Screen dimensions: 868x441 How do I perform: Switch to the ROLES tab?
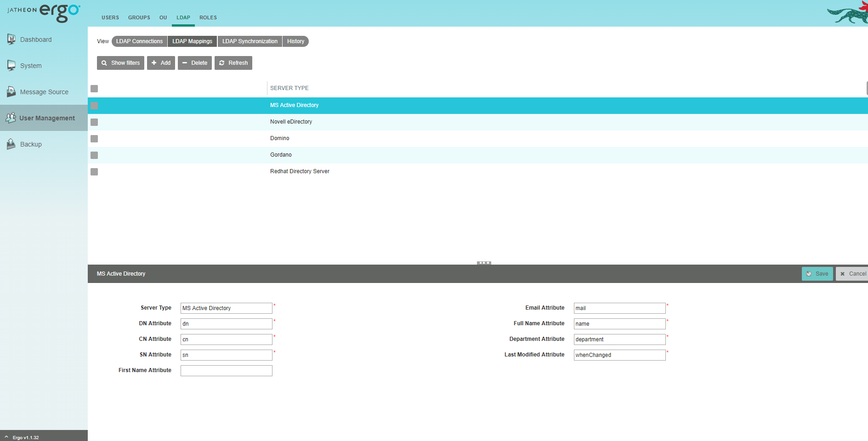[x=208, y=17]
